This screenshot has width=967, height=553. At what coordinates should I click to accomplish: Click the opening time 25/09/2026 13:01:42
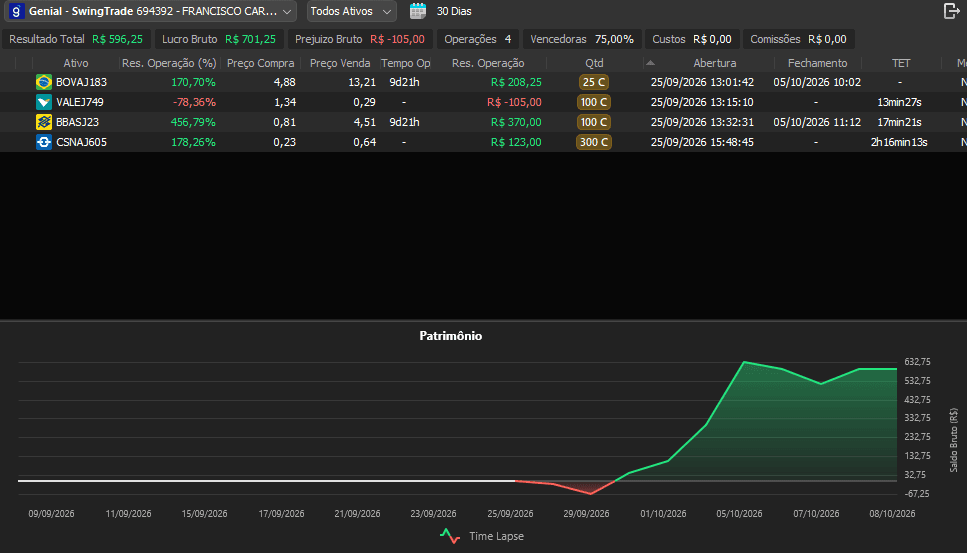tap(702, 82)
